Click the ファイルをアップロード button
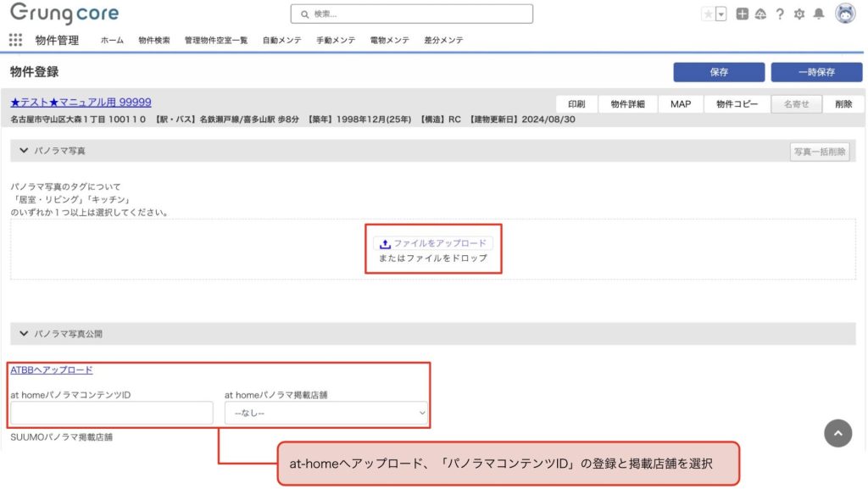This screenshot has height=489, width=868. pos(433,242)
